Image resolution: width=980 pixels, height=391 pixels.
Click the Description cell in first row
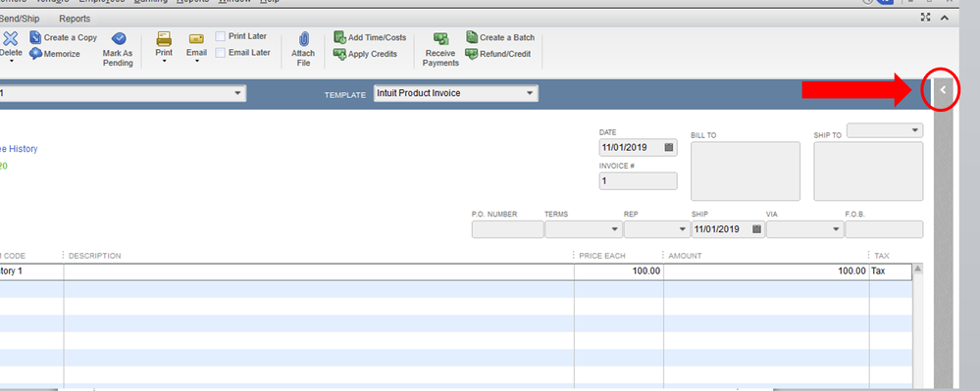(319, 271)
